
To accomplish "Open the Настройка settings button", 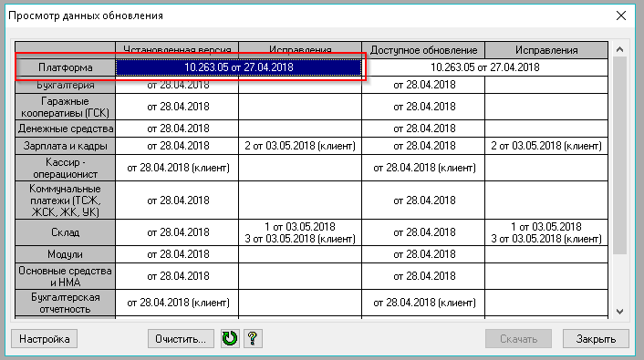I will pyautogui.click(x=45, y=339).
